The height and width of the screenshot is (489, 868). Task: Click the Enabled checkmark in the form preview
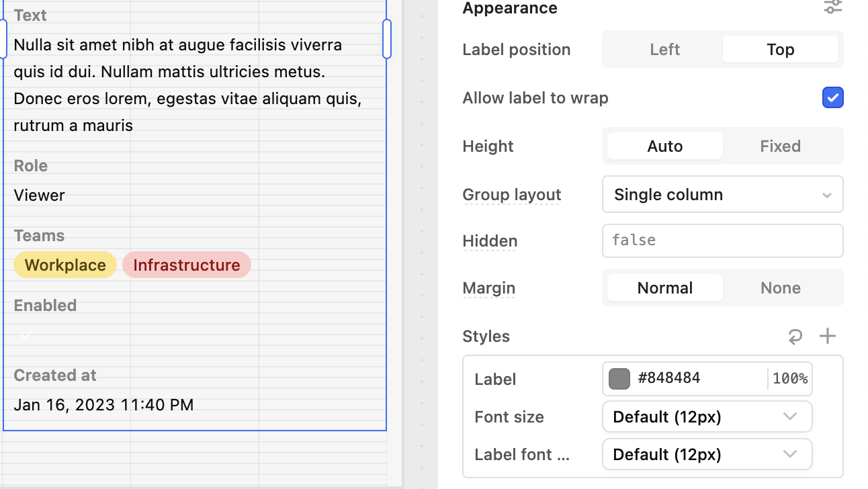point(26,335)
